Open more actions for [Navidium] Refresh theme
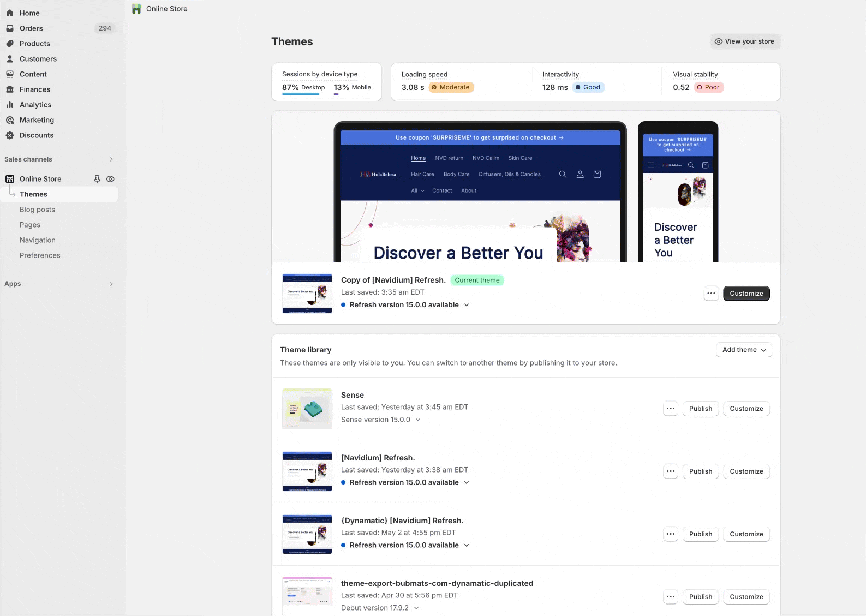The image size is (866, 616). pyautogui.click(x=671, y=471)
